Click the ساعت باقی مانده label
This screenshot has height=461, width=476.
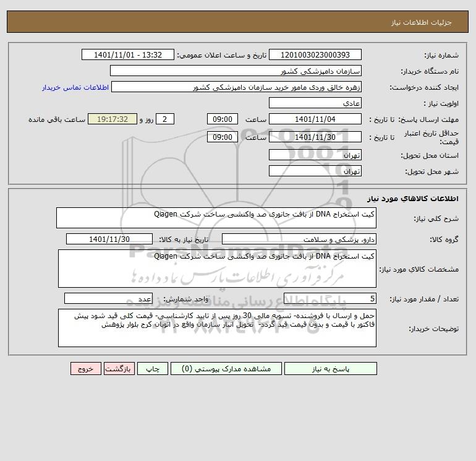tap(57, 119)
